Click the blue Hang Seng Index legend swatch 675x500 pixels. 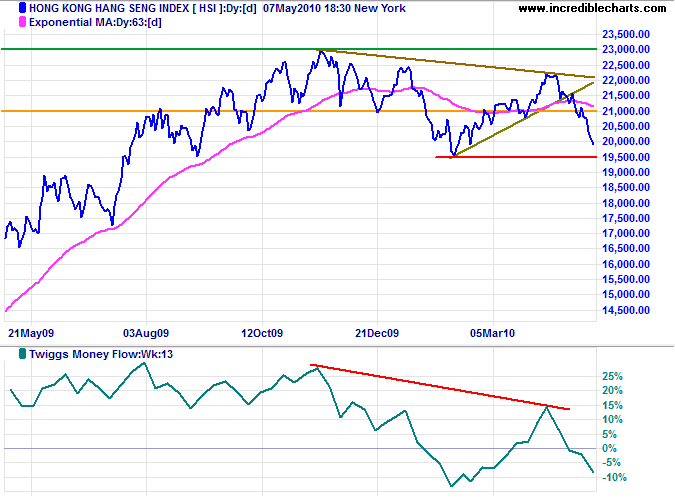[22, 8]
